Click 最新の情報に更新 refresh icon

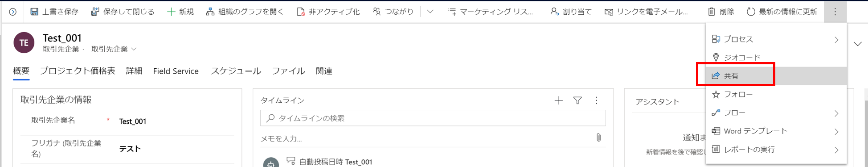pyautogui.click(x=751, y=12)
